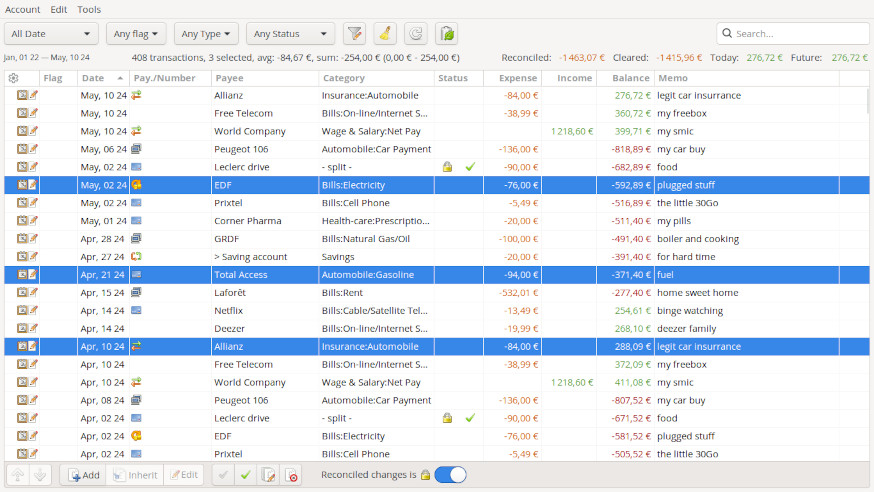Select the Deezer payee cell
This screenshot has width=874, height=492.
pos(265,328)
